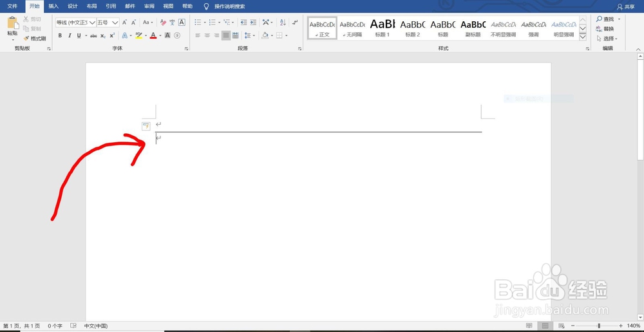Image resolution: width=644 pixels, height=332 pixels.
Task: Open the Find (查找) dropdown arrow
Action: click(619, 19)
